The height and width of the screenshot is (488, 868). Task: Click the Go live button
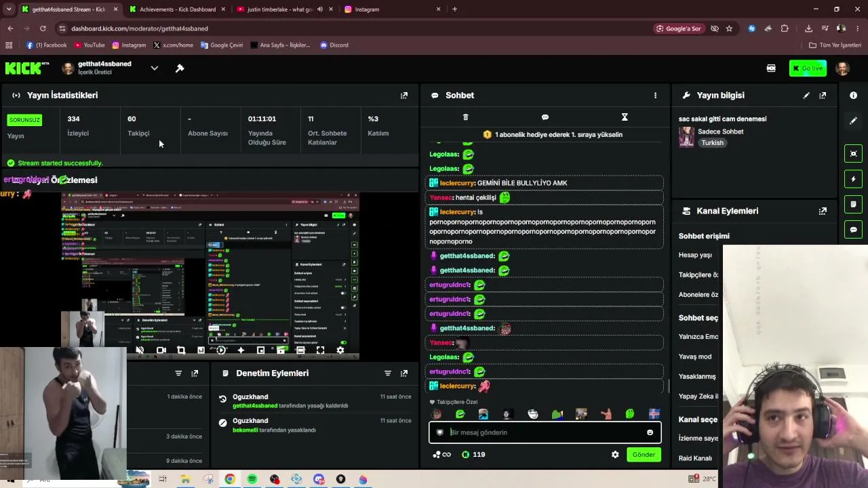(x=808, y=68)
